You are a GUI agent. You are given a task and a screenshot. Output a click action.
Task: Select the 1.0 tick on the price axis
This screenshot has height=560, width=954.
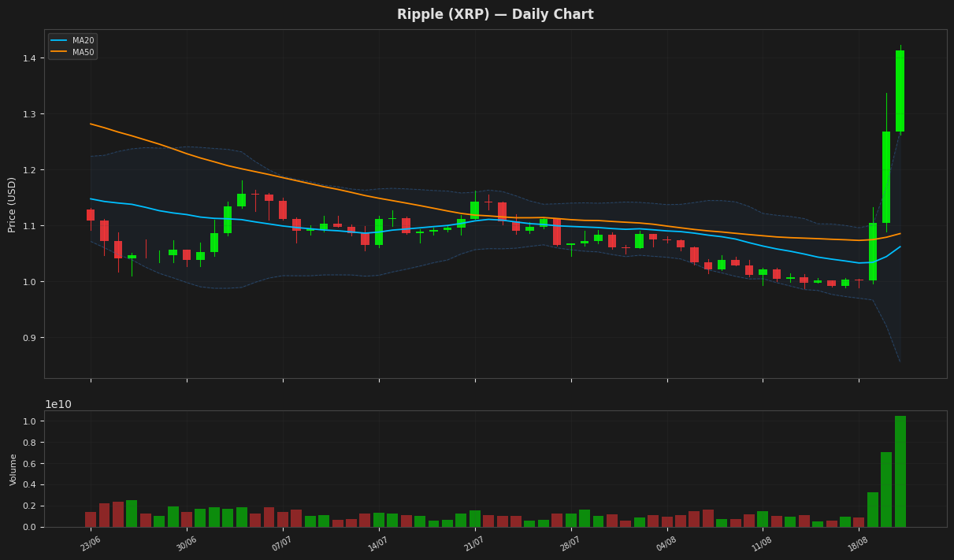(31, 282)
